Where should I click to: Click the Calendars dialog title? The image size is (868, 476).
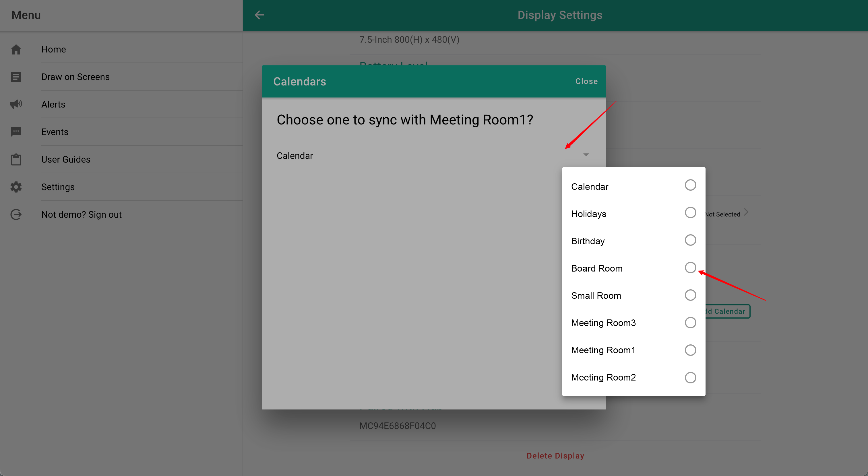tap(300, 81)
